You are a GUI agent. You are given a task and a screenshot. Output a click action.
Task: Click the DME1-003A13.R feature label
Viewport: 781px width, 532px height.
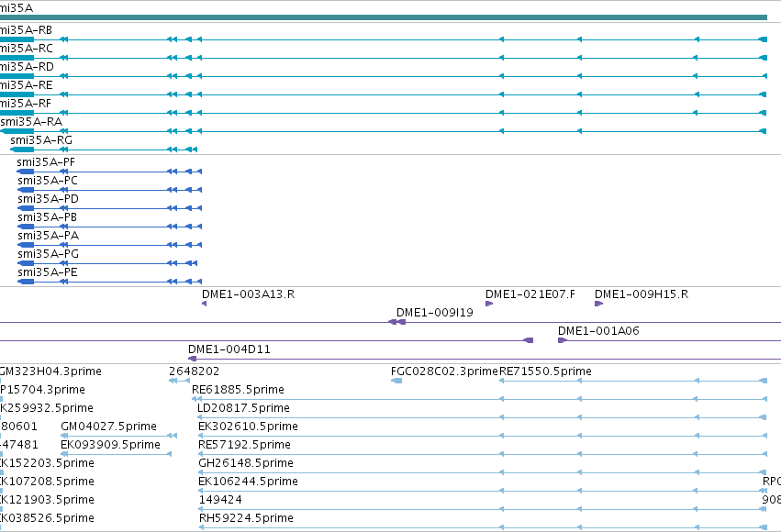[248, 294]
